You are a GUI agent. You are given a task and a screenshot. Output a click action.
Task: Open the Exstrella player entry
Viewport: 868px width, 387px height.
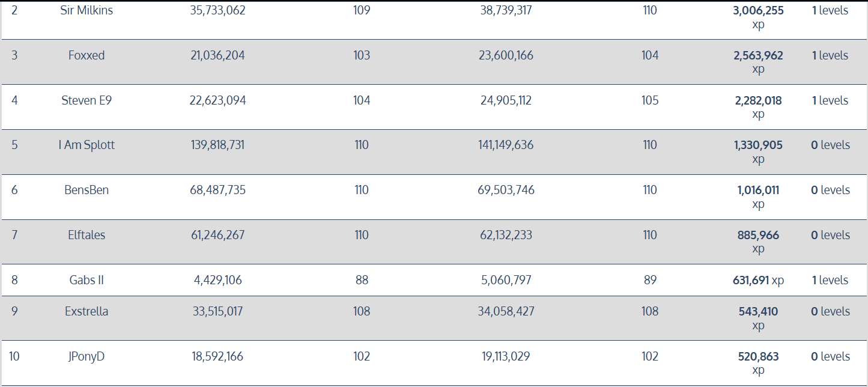86,311
